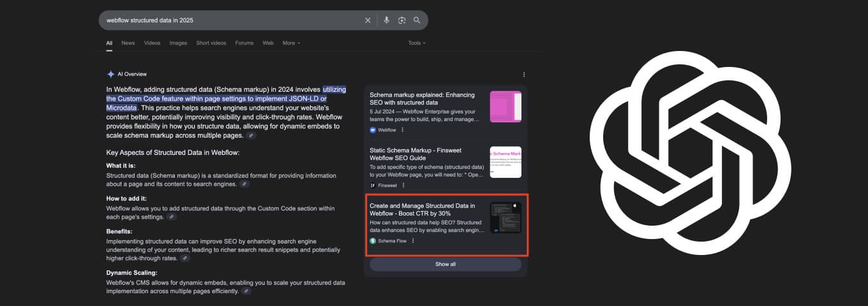The width and height of the screenshot is (868, 306).
Task: Click dark code thumbnail of Schema Flow card
Action: pos(505,218)
